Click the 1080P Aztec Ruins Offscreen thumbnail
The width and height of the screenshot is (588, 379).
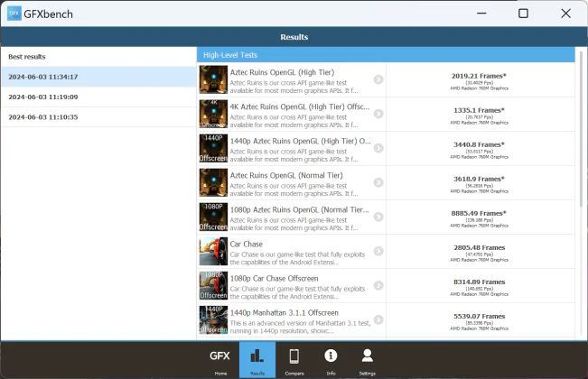pyautogui.click(x=213, y=217)
